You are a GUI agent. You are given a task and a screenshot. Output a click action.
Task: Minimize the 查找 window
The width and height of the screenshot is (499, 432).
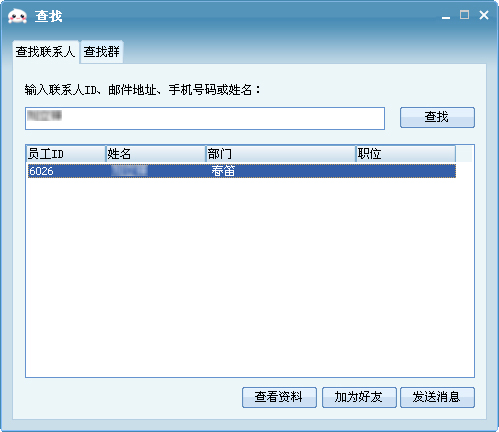pyautogui.click(x=446, y=15)
